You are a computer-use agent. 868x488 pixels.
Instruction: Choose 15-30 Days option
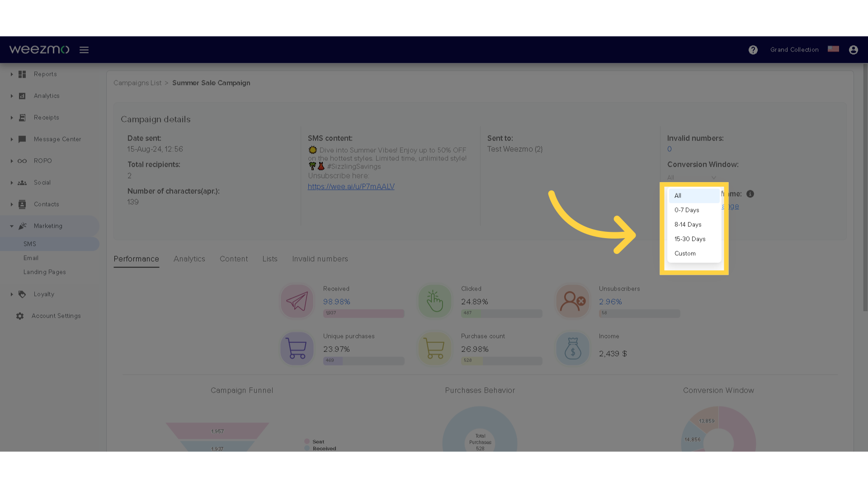694,239
